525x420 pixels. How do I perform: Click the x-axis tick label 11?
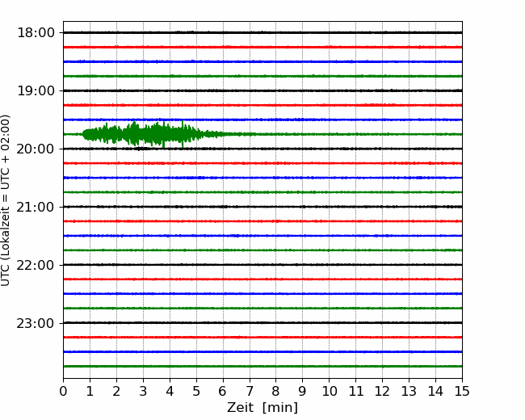[356, 391]
